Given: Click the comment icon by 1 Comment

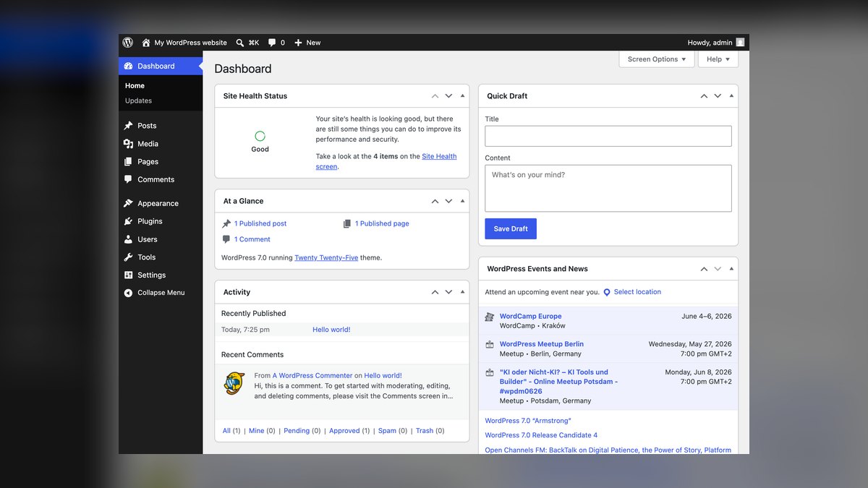Looking at the screenshot, I should coord(226,239).
